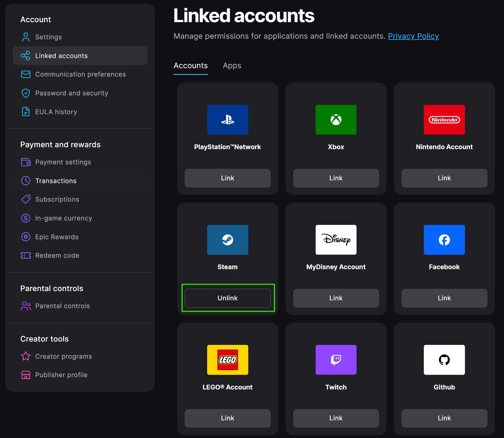Image resolution: width=504 pixels, height=438 pixels.
Task: Click the Xbox logo tile
Action: point(336,120)
